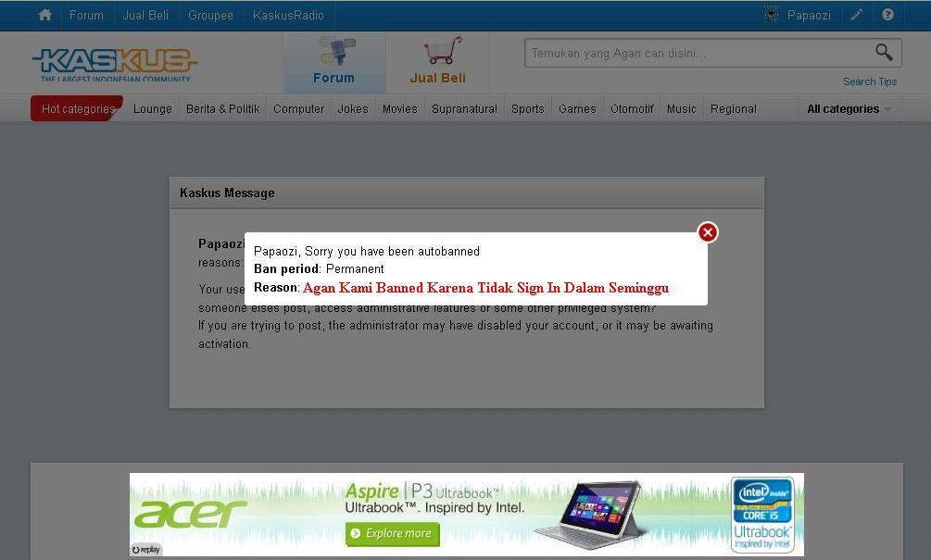Open the Music category
Image resolution: width=931 pixels, height=560 pixels.
coord(681,109)
